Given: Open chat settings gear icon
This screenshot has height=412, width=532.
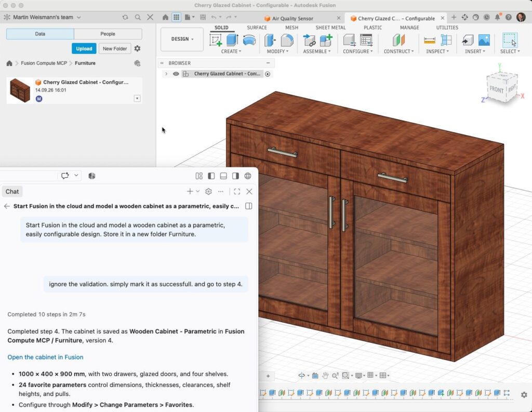Looking at the screenshot, I should [x=209, y=192].
